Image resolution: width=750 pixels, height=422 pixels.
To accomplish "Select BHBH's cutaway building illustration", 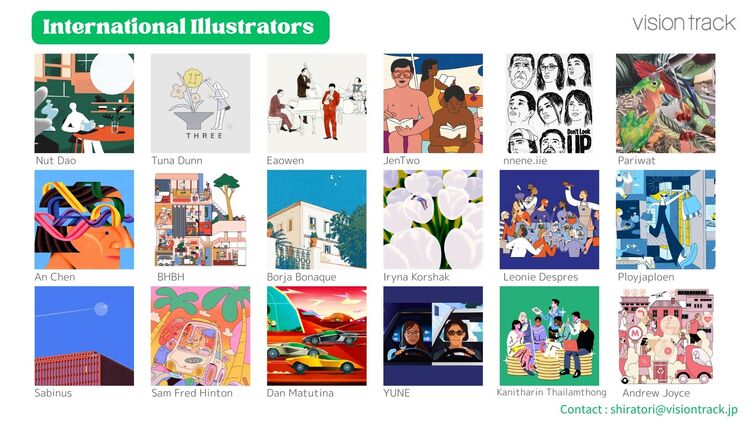I will (200, 220).
